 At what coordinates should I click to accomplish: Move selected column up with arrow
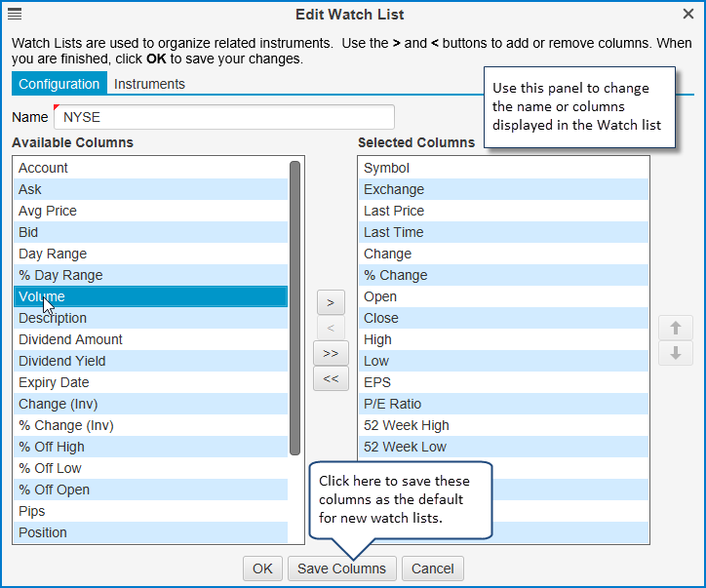[x=675, y=329]
